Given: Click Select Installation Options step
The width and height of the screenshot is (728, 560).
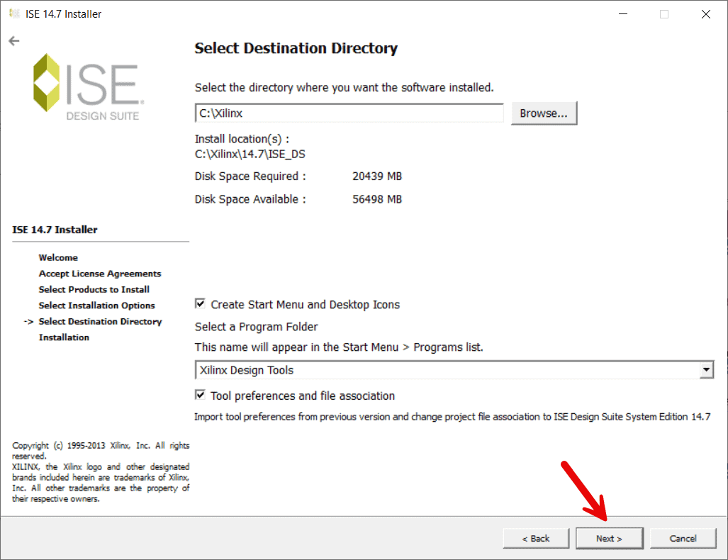Looking at the screenshot, I should tap(96, 305).
